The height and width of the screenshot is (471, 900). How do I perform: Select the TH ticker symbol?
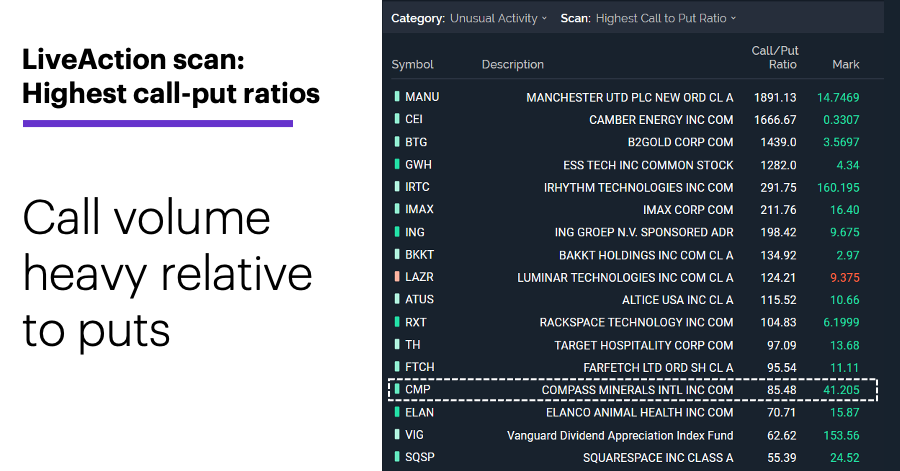click(x=413, y=345)
